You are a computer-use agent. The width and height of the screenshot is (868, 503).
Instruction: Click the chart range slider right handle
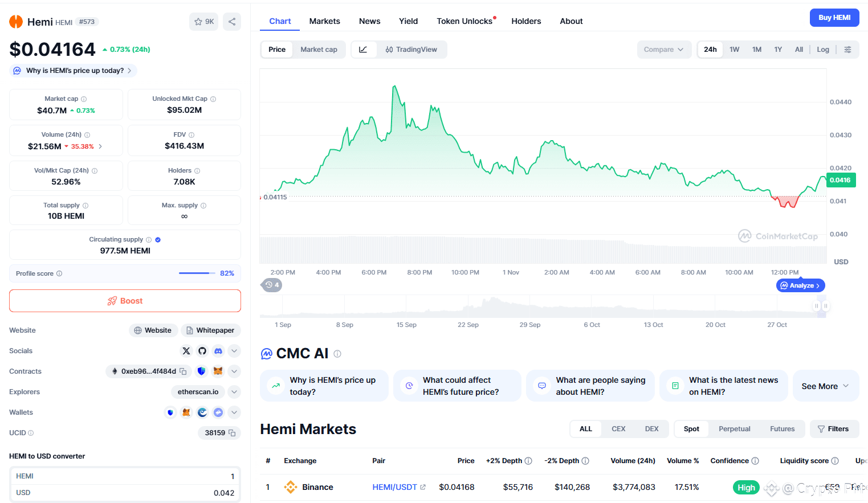(825, 306)
